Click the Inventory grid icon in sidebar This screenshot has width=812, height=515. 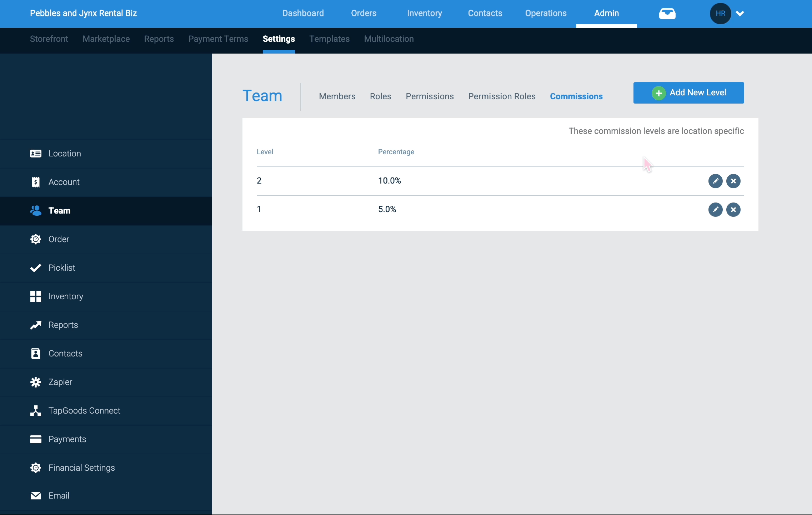[x=36, y=296]
